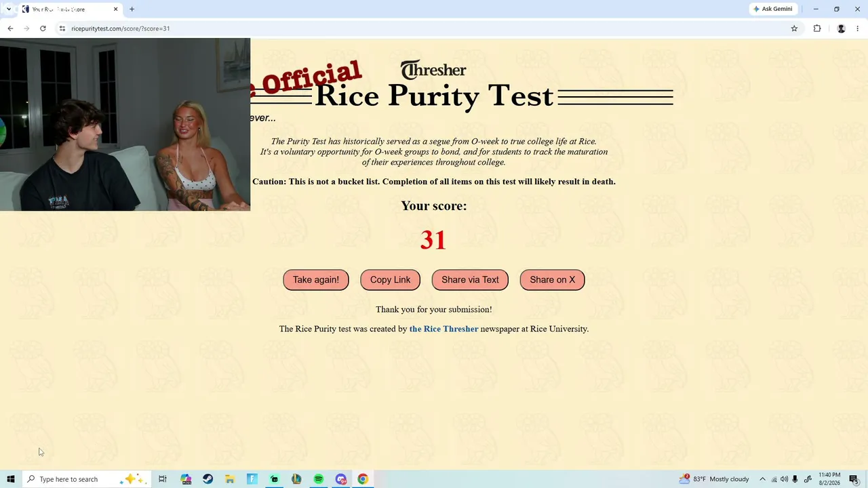Screen dimensions: 868x488
Task: Click Share via Text button
Action: point(470,280)
